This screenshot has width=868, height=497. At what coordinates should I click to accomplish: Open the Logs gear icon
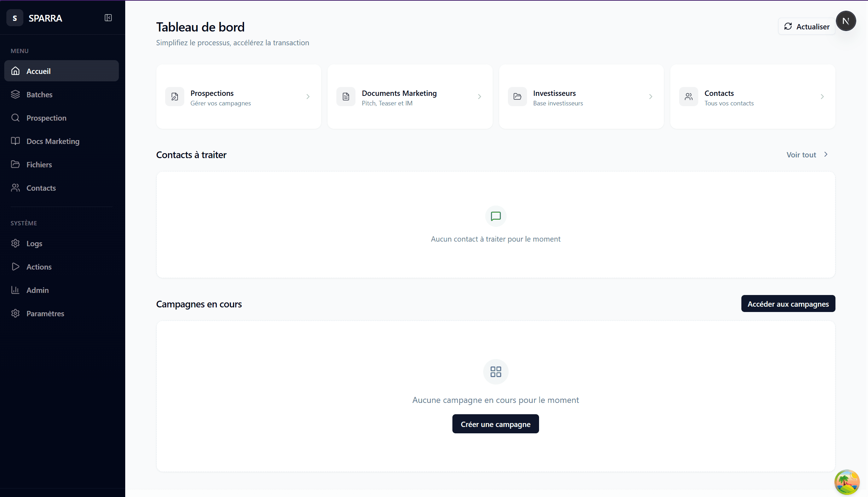tap(15, 243)
